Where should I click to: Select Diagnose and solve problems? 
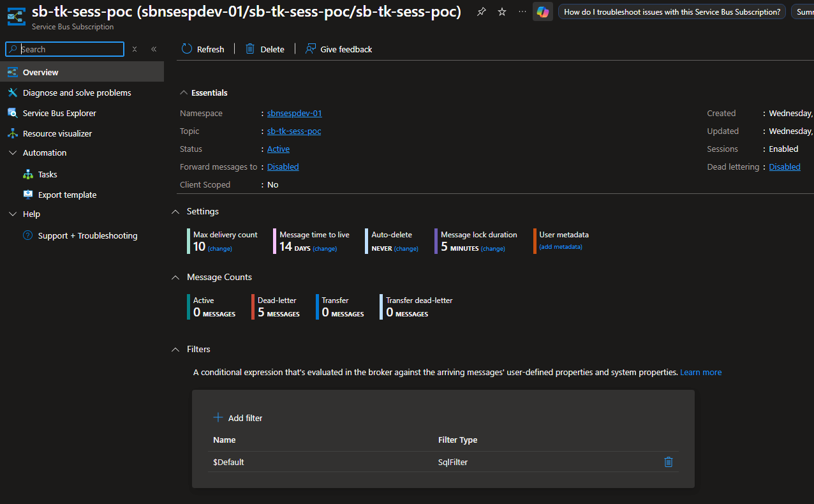tap(77, 93)
